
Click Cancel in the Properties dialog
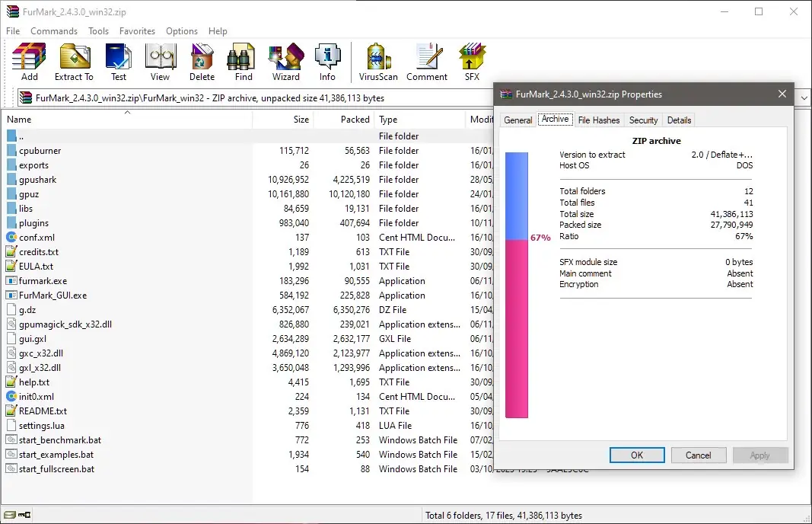pos(698,455)
